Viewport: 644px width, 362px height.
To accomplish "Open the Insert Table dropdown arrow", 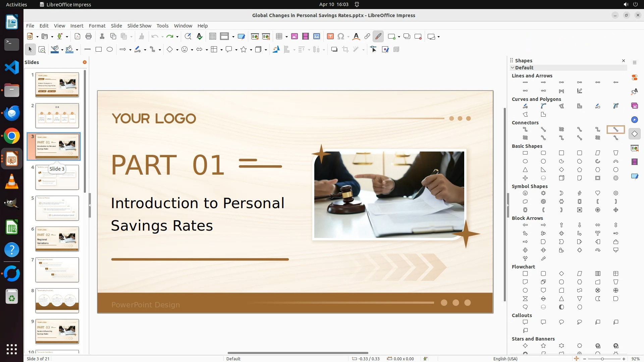I will [286, 37].
